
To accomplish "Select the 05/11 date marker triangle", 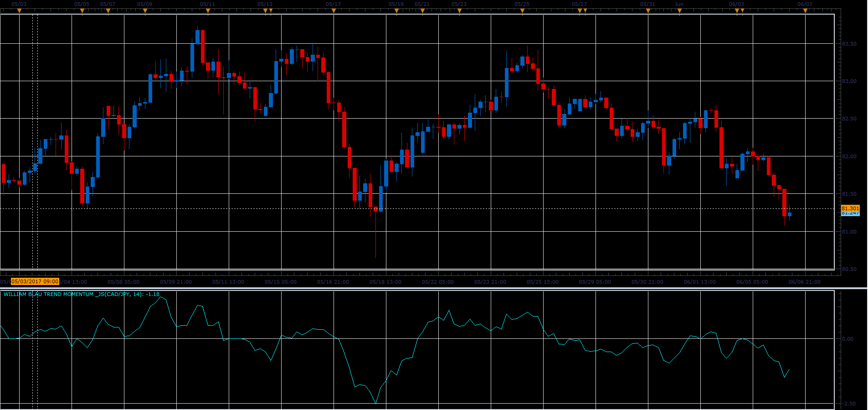I will pos(208,11).
